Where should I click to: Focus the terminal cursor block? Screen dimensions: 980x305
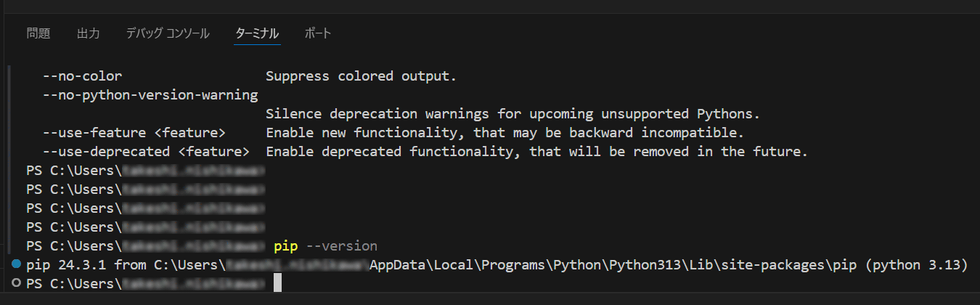277,284
